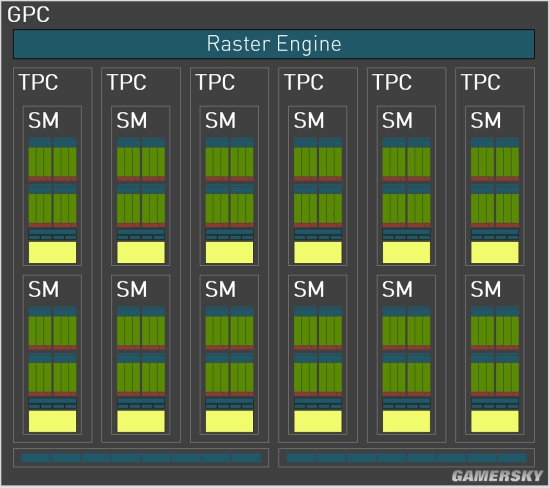Click the top SM label in fifth TPC

[397, 120]
